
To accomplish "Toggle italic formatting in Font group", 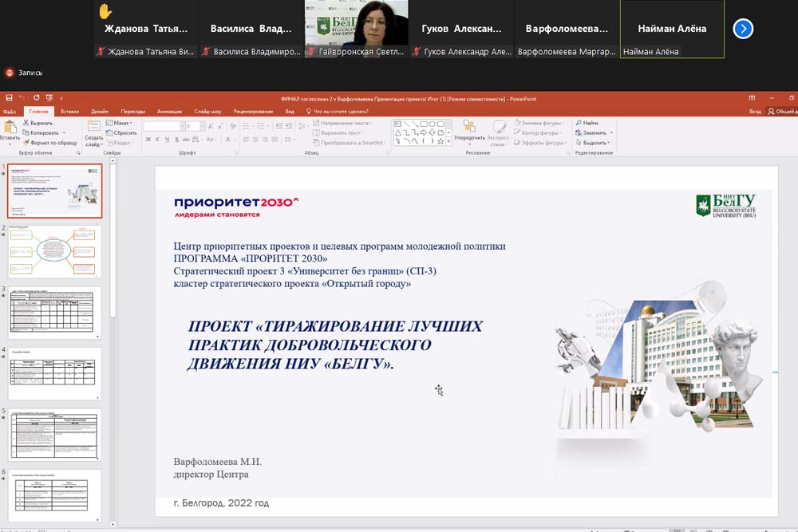I will point(159,140).
